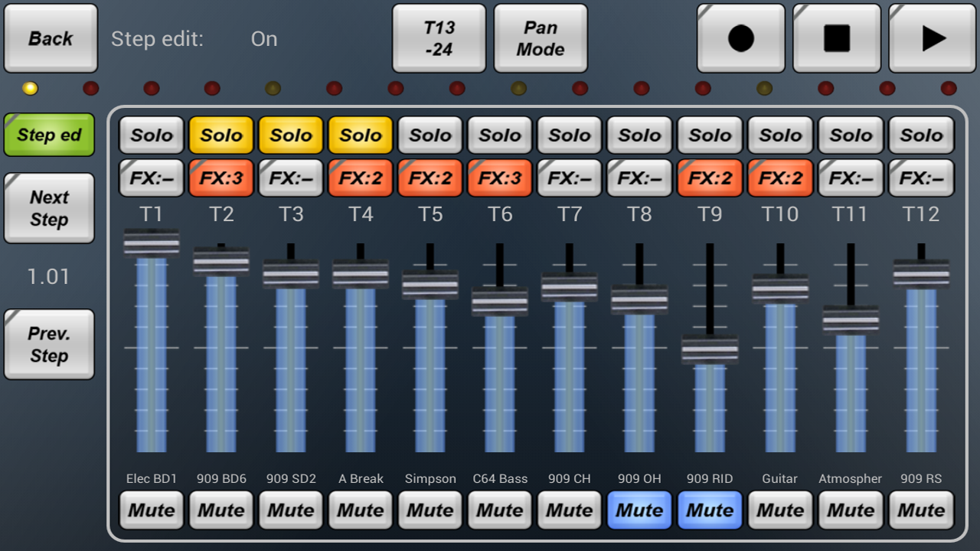Viewport: 980px width, 551px height.
Task: Open FX selector for track T1
Action: pyautogui.click(x=152, y=178)
